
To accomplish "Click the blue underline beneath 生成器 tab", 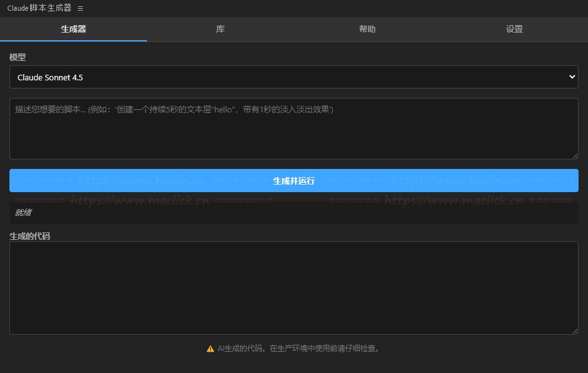I will click(x=73, y=40).
